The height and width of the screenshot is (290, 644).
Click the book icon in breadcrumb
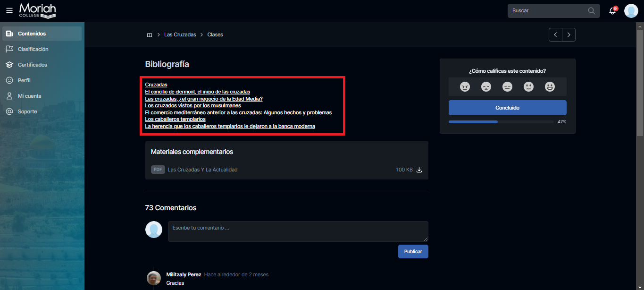[150, 35]
